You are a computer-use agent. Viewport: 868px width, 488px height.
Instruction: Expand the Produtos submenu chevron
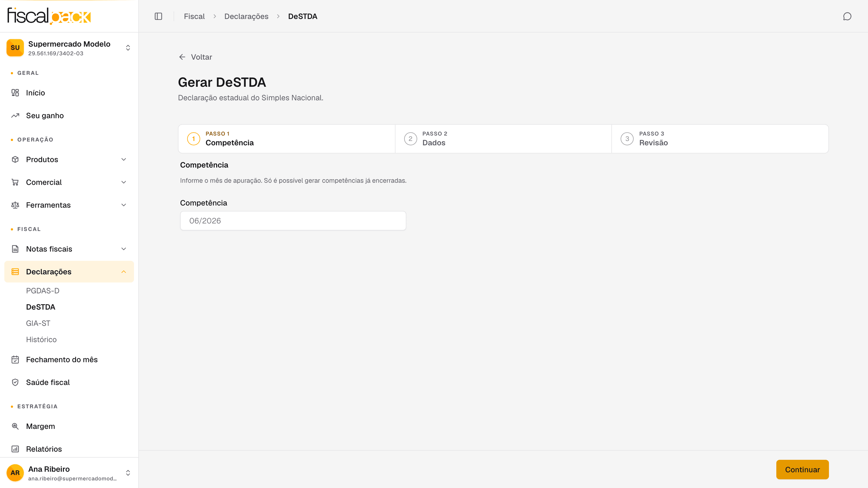click(x=124, y=159)
